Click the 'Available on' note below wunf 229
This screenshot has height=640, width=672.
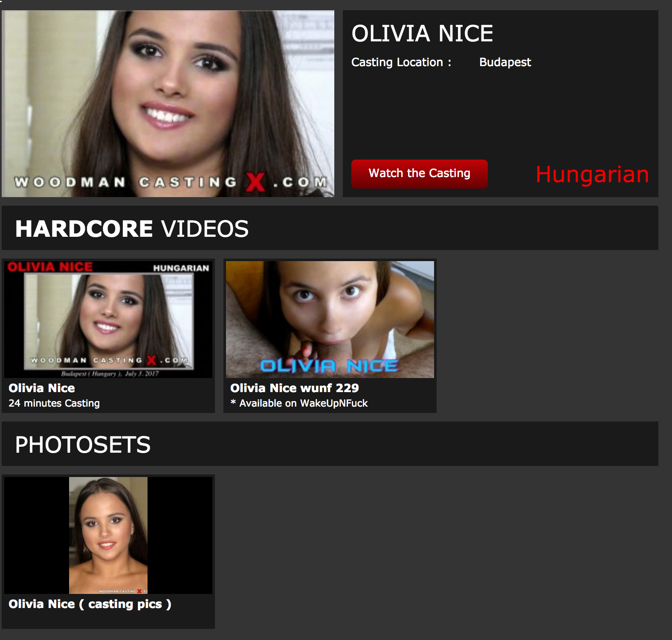click(299, 403)
